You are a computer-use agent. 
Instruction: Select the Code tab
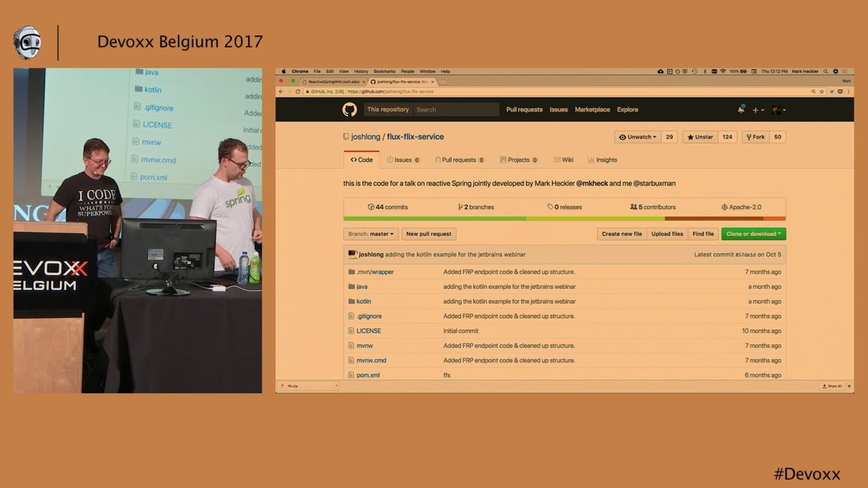[x=361, y=160]
